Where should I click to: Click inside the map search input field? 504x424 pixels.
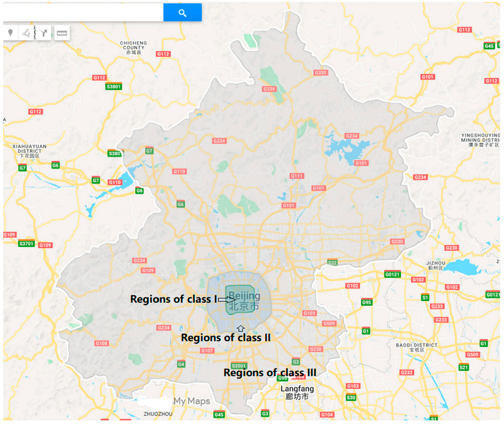[83, 12]
